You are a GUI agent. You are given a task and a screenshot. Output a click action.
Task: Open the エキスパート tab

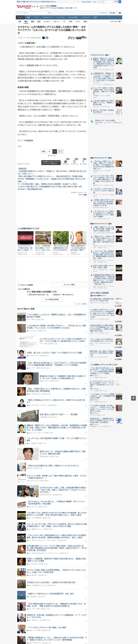coord(48,17)
